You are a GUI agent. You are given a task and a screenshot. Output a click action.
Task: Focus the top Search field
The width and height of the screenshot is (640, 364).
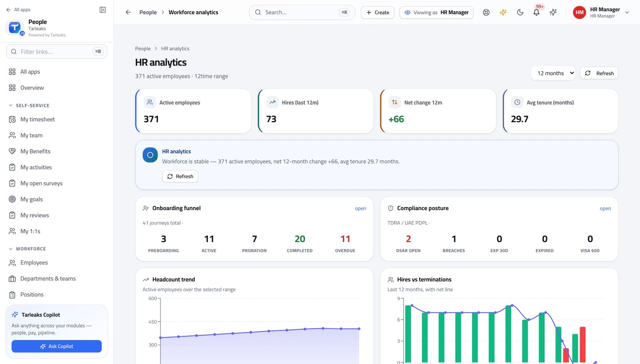coord(302,12)
